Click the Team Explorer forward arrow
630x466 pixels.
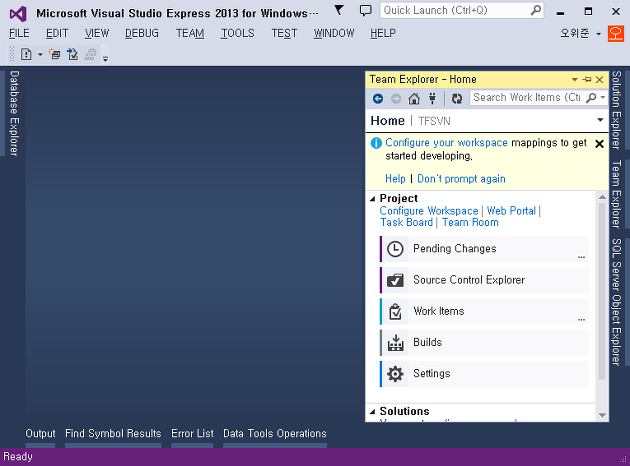396,98
